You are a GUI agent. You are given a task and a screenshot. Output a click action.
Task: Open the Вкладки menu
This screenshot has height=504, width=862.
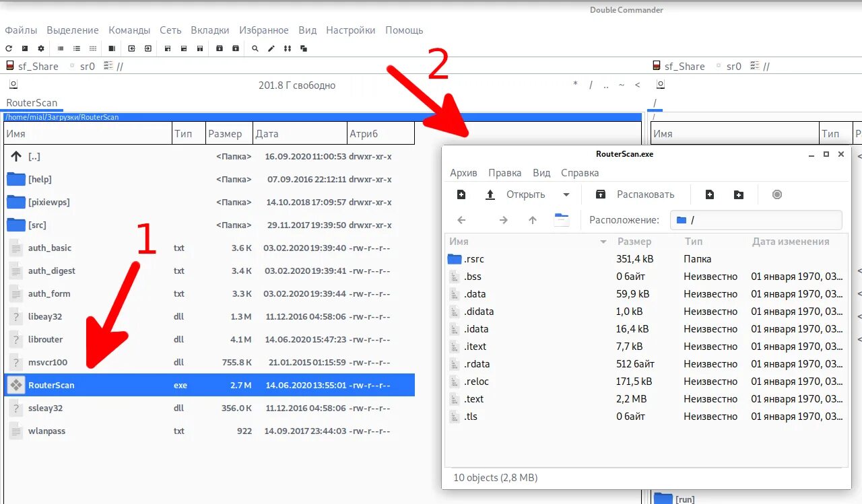pyautogui.click(x=210, y=30)
